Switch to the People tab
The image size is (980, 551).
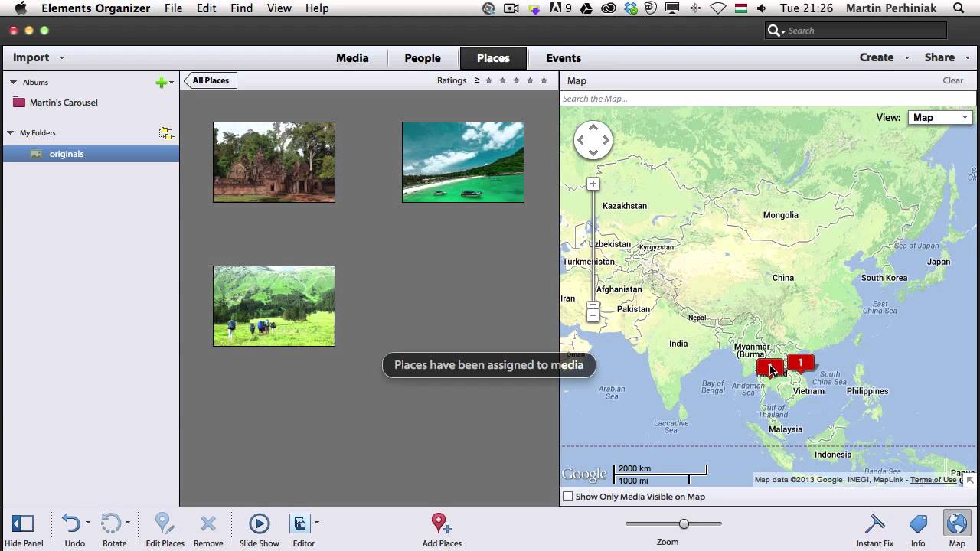(423, 58)
